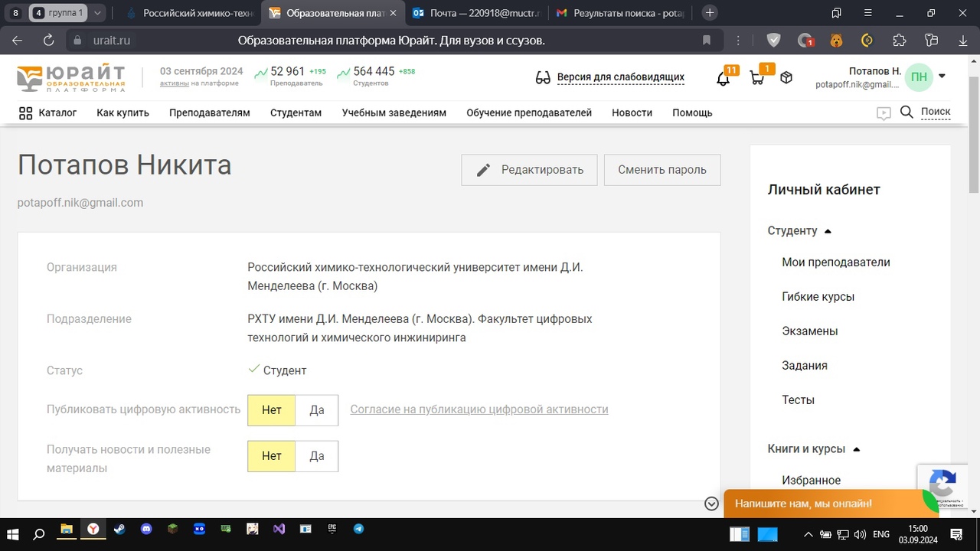This screenshot has width=980, height=551.
Task: Click the Юрайт logo
Action: 71,78
